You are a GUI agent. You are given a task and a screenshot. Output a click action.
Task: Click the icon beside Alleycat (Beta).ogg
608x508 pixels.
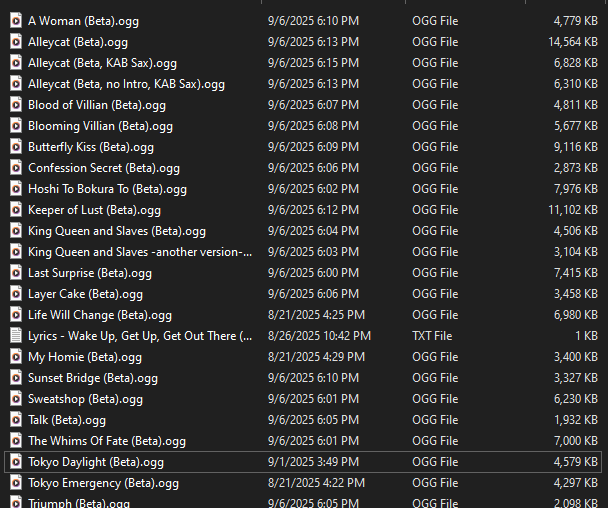[x=16, y=41]
